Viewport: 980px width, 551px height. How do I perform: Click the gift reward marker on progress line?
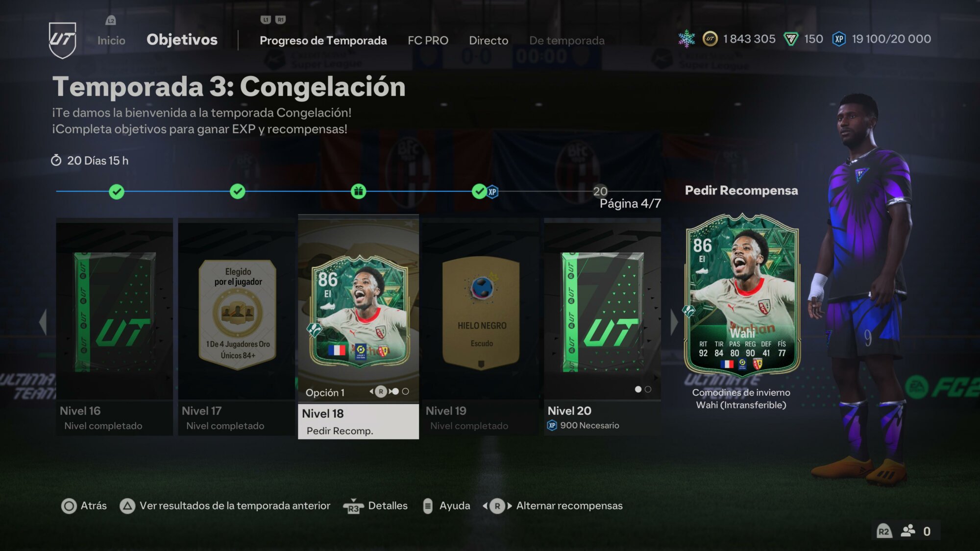pyautogui.click(x=358, y=192)
